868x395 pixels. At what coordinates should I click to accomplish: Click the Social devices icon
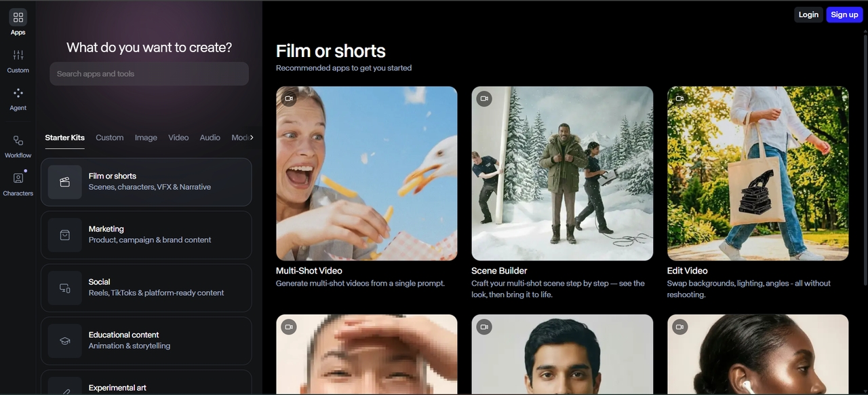pos(65,288)
